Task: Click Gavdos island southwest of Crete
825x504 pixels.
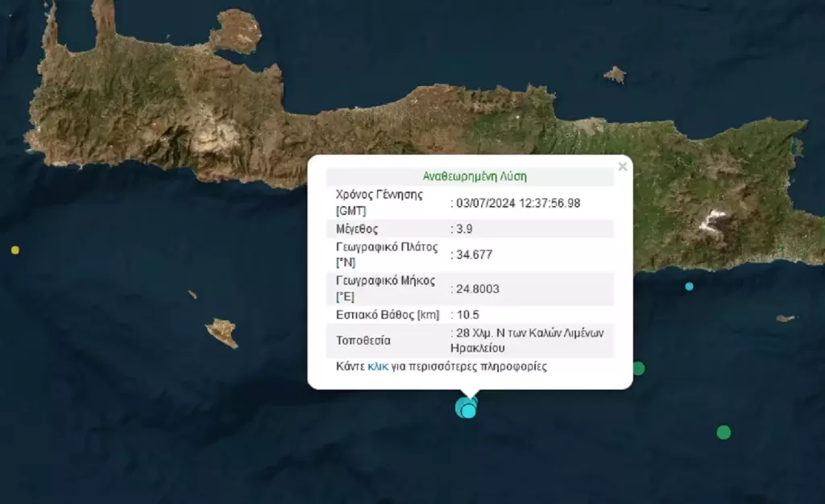Action: [221, 332]
